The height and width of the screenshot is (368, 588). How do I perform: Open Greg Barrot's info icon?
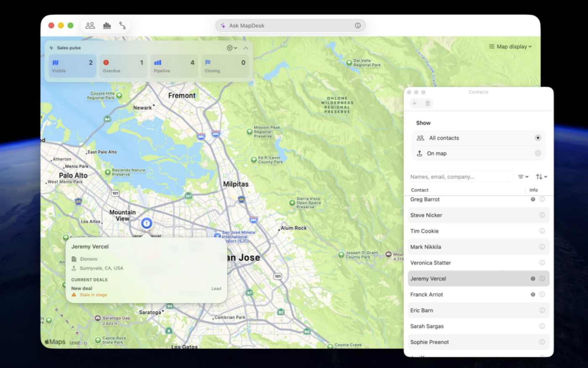coord(542,199)
